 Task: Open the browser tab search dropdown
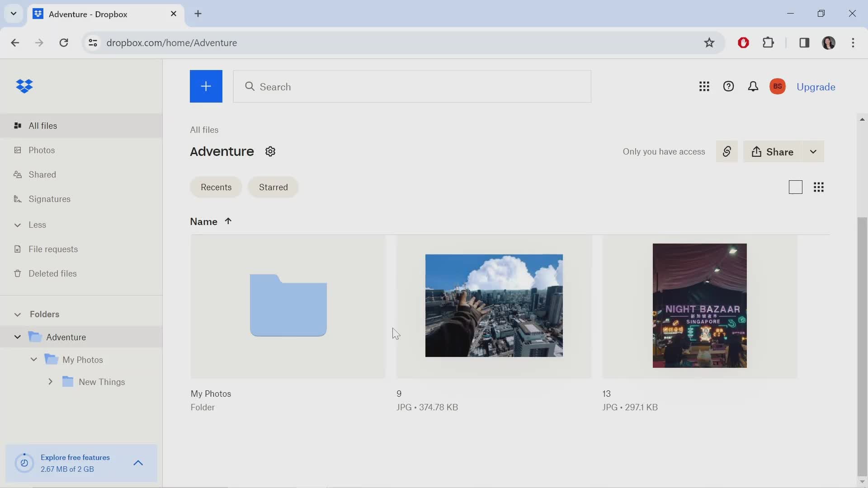tap(14, 14)
